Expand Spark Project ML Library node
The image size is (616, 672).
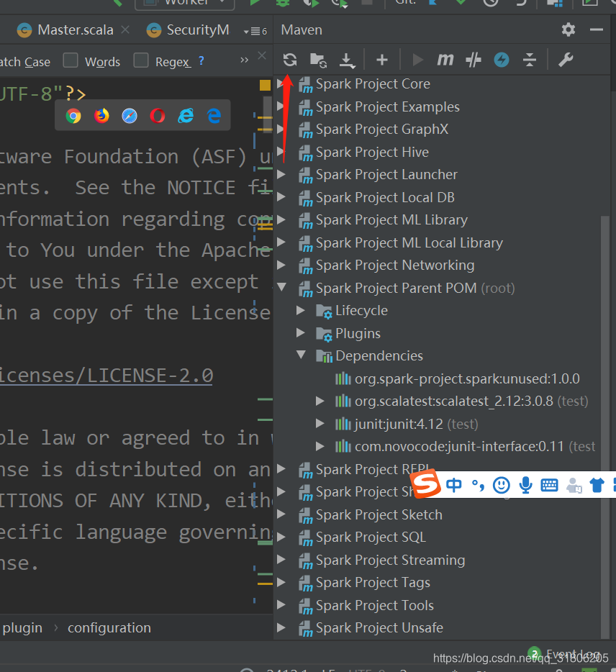tap(281, 219)
